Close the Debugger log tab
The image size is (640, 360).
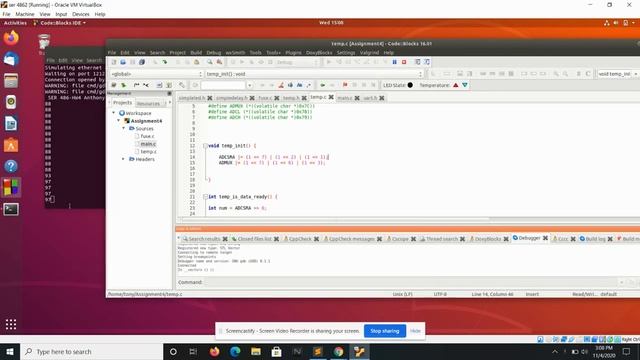545,238
